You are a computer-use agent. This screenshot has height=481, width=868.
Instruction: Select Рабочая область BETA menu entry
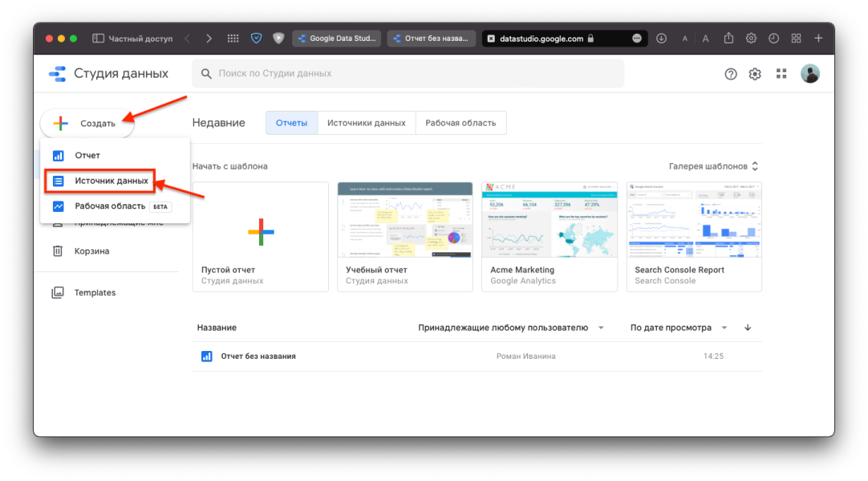click(116, 206)
